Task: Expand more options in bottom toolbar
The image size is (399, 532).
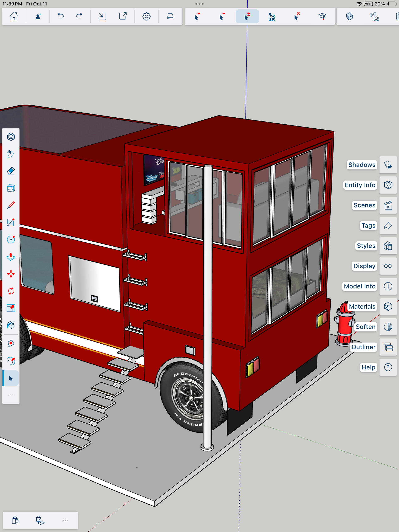Action: tap(65, 520)
